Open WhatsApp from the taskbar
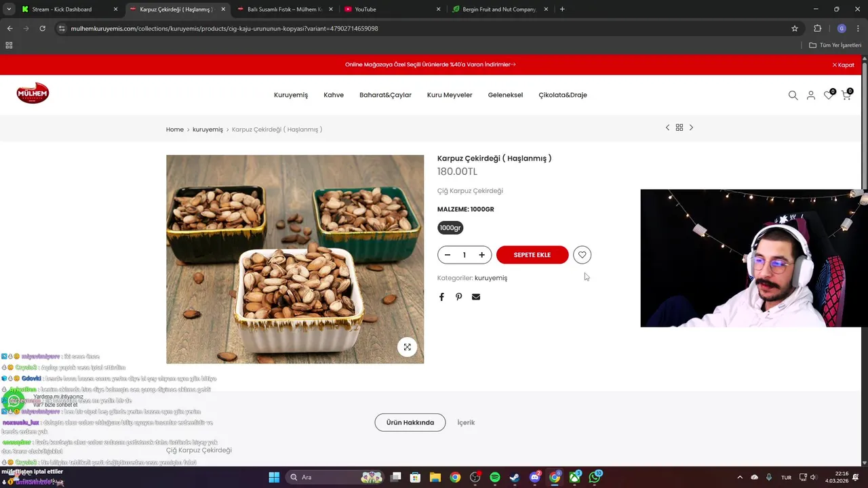This screenshot has width=868, height=488. [x=595, y=477]
